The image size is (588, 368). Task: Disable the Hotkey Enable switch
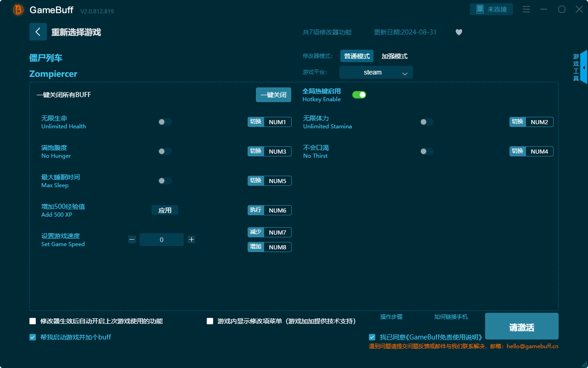coord(359,94)
